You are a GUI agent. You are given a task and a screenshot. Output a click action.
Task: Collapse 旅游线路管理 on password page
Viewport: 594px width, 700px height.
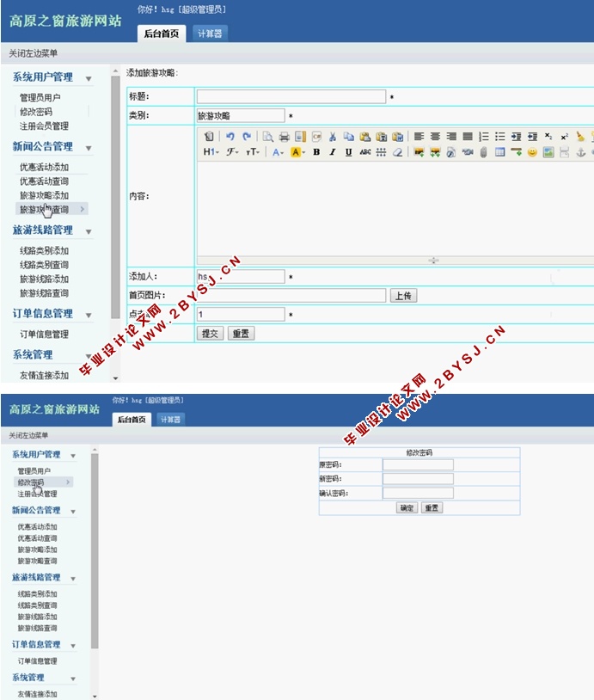tap(73, 579)
